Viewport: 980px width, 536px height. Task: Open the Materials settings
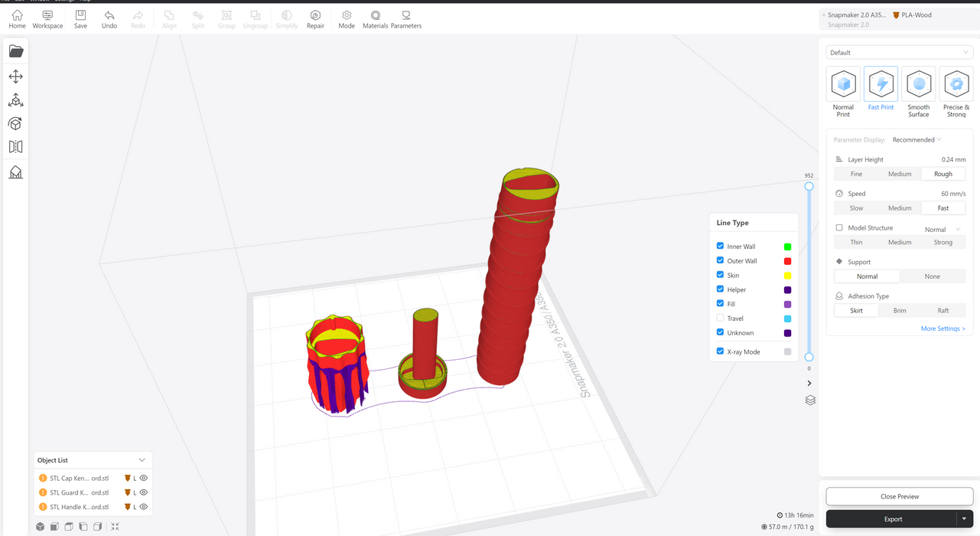point(375,19)
